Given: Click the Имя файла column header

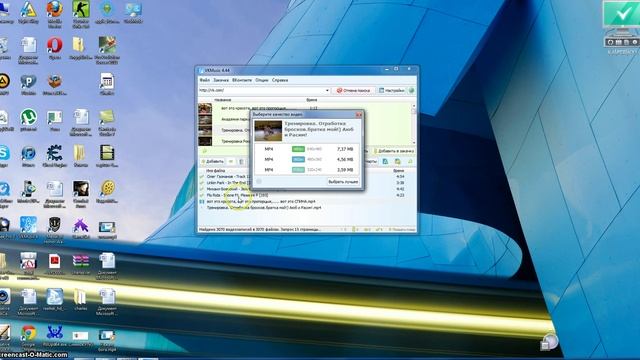Looking at the screenshot, I should coord(216,171).
